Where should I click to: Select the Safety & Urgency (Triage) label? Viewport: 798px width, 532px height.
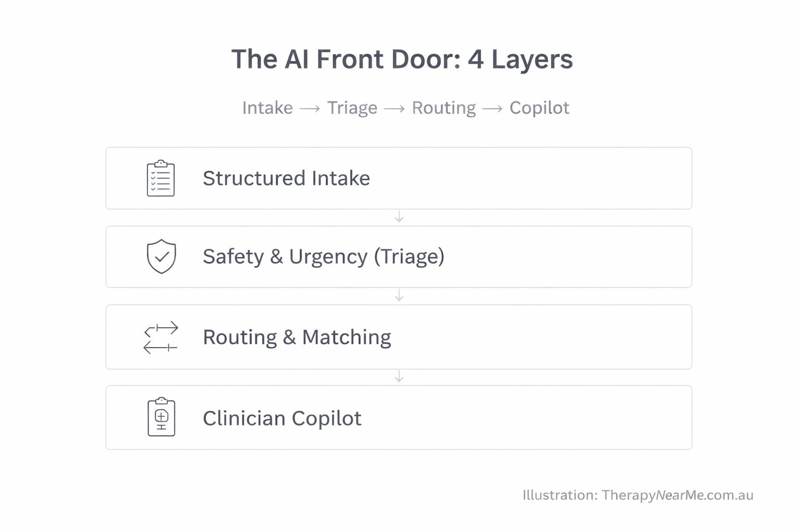323,257
